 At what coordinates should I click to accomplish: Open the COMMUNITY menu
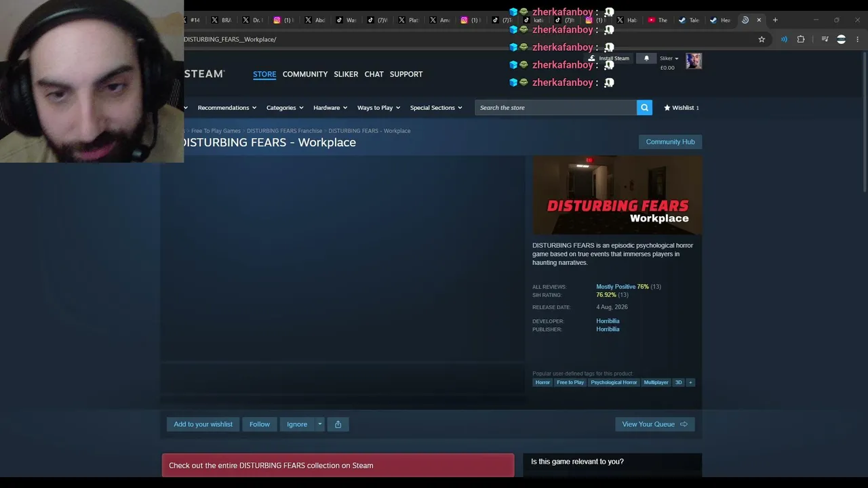(x=305, y=74)
